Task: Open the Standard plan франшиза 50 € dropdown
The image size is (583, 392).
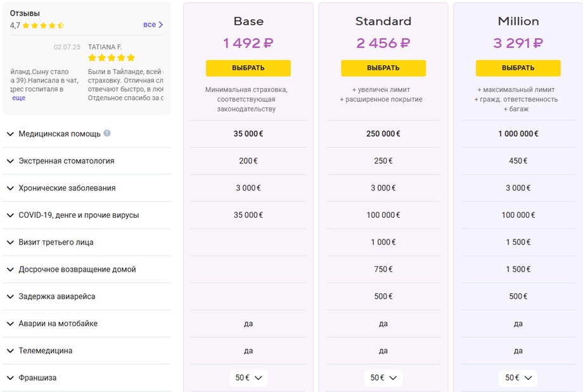Action: click(x=383, y=378)
